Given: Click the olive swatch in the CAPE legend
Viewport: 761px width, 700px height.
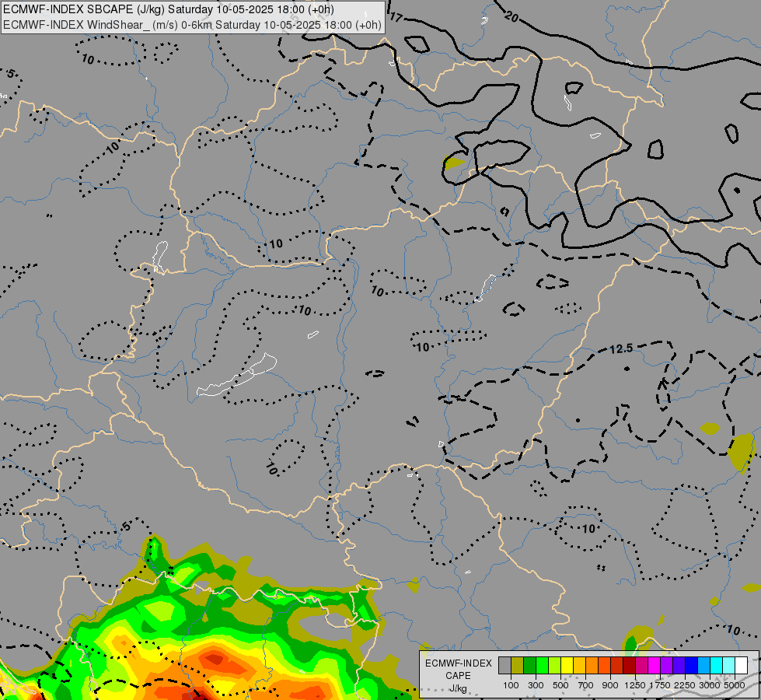Looking at the screenshot, I should pyautogui.click(x=518, y=666).
